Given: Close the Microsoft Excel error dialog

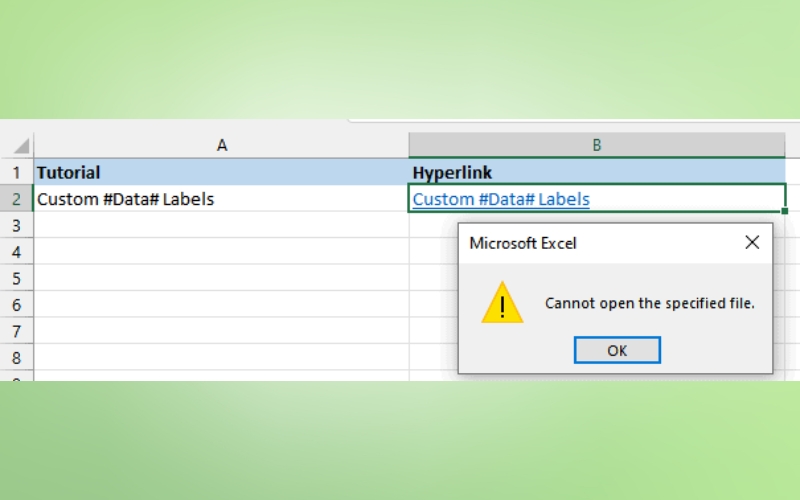Looking at the screenshot, I should pyautogui.click(x=752, y=242).
